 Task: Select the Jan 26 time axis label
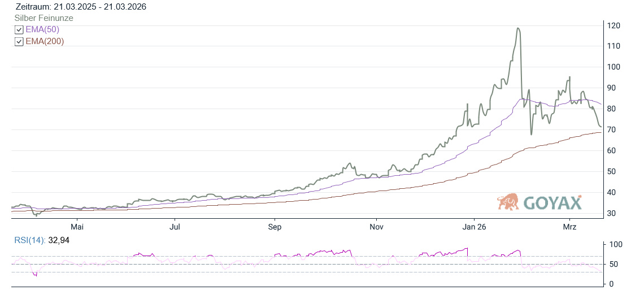pyautogui.click(x=473, y=227)
